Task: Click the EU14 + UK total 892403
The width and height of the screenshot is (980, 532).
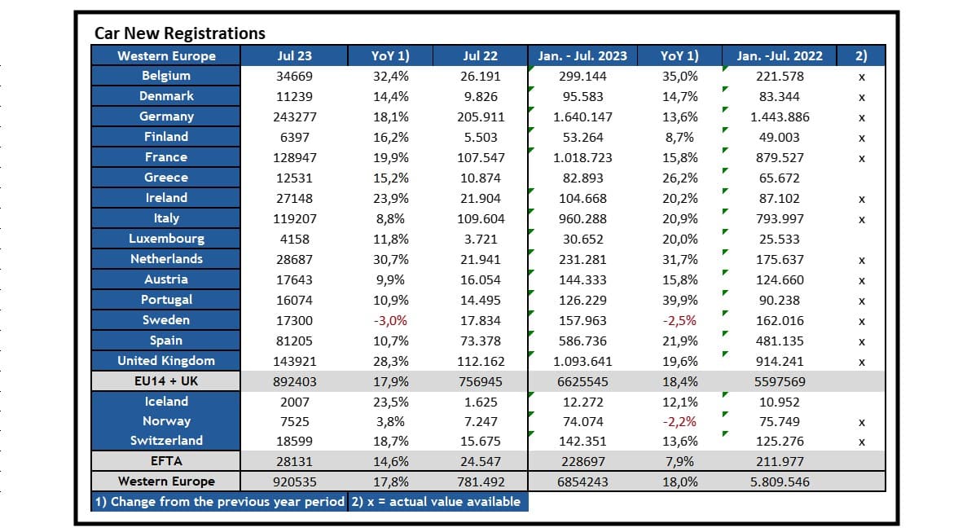Action: coord(294,382)
